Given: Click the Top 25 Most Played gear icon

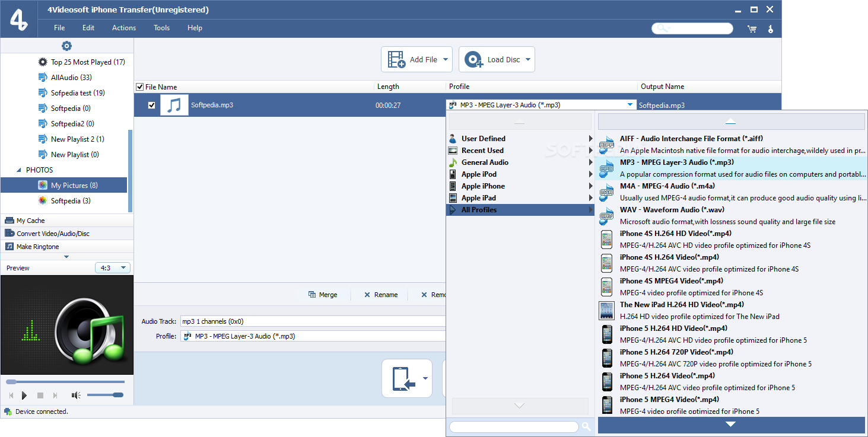Looking at the screenshot, I should coord(43,62).
